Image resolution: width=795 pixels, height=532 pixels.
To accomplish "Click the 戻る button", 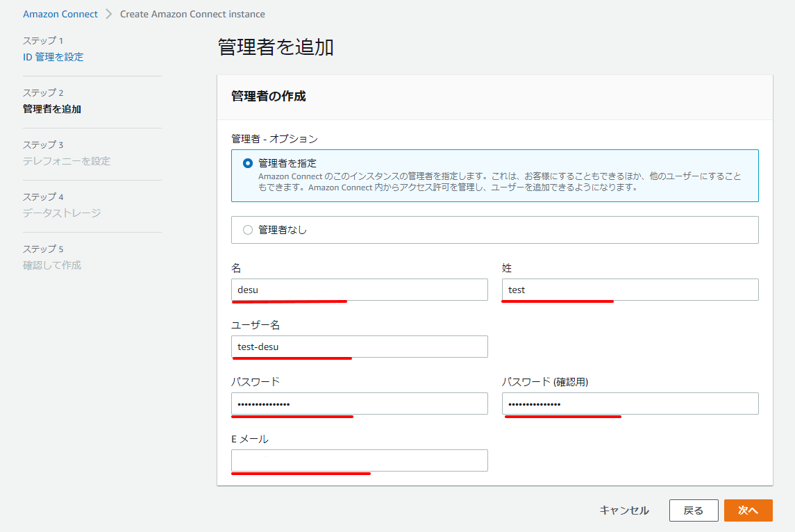I will pyautogui.click(x=693, y=510).
